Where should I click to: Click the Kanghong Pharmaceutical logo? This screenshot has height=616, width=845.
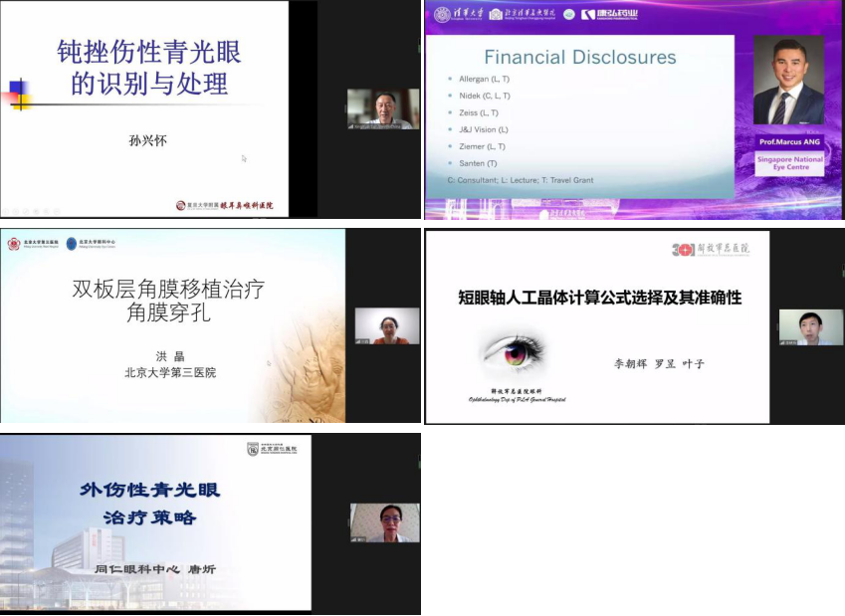coord(609,13)
